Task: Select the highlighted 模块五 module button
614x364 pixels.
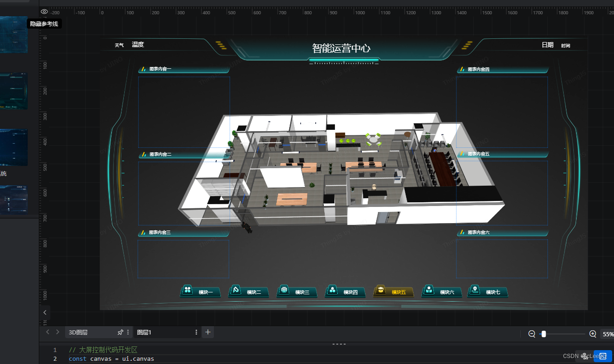Action: [x=393, y=291]
